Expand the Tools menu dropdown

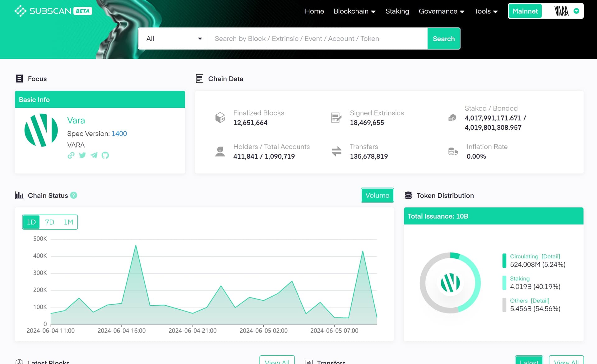(486, 11)
